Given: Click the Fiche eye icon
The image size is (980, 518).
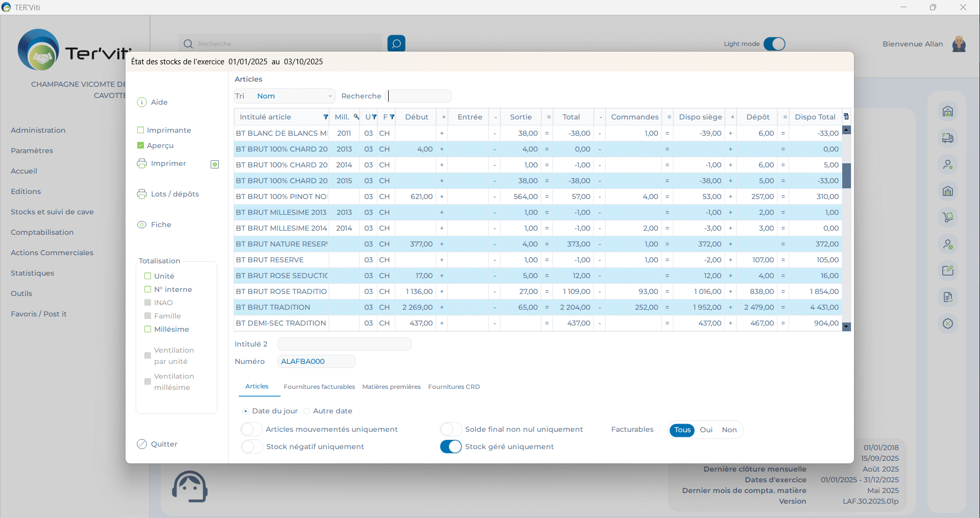Looking at the screenshot, I should click(142, 225).
